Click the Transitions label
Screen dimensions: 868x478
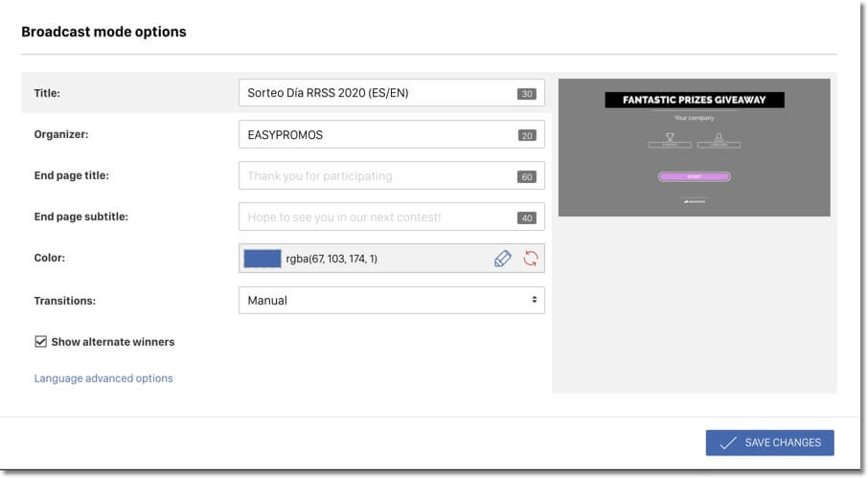[65, 301]
